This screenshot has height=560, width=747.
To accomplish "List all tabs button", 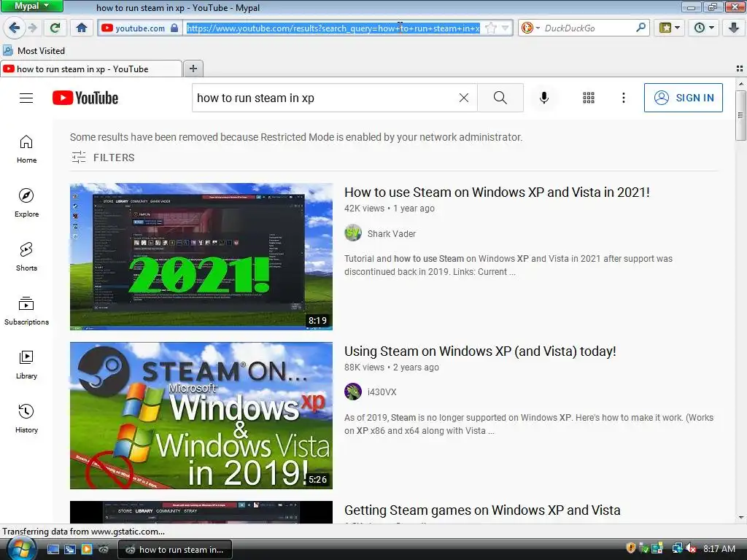I will coord(740,69).
